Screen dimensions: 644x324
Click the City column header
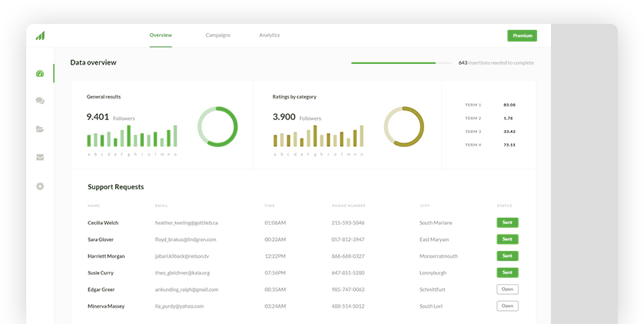point(425,205)
